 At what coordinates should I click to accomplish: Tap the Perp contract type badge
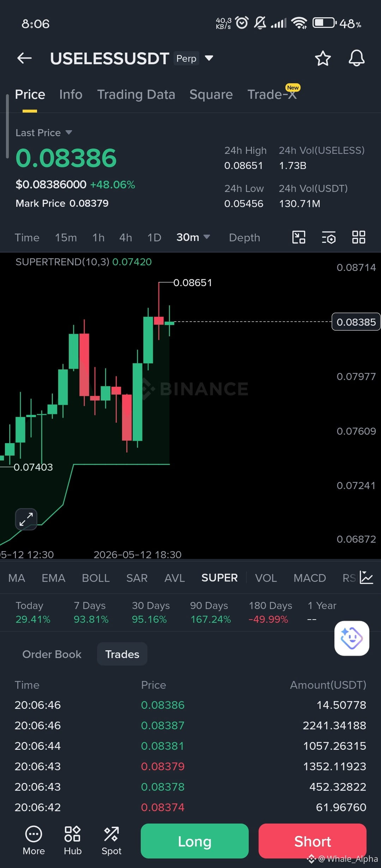pos(186,58)
